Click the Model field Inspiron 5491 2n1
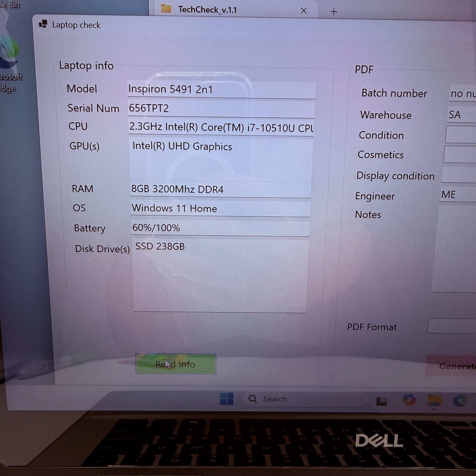Image resolution: width=476 pixels, height=476 pixels. (x=221, y=90)
